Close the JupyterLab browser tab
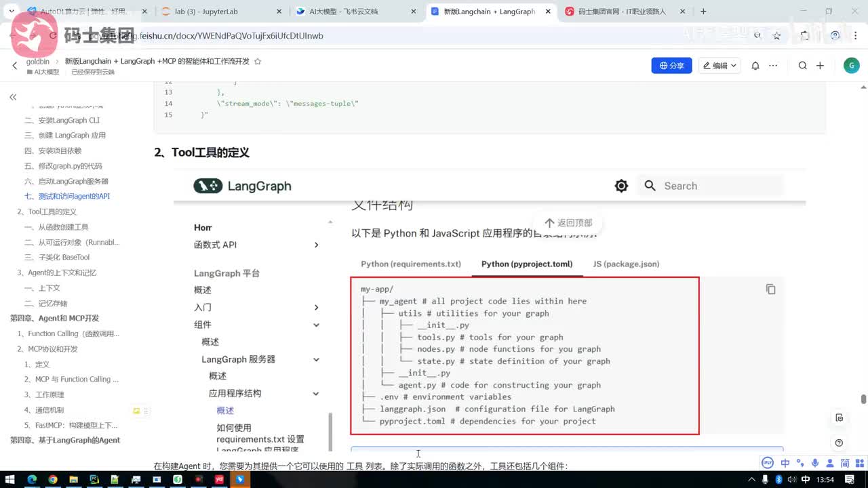868x488 pixels. click(279, 12)
